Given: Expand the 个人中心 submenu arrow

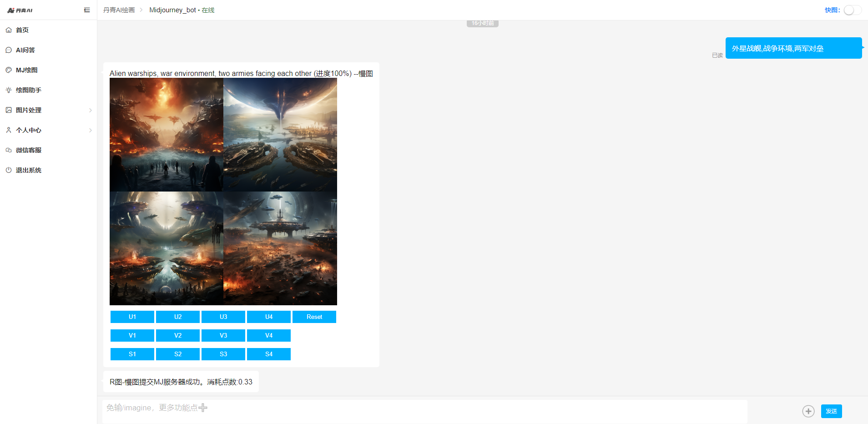Looking at the screenshot, I should pyautogui.click(x=91, y=130).
